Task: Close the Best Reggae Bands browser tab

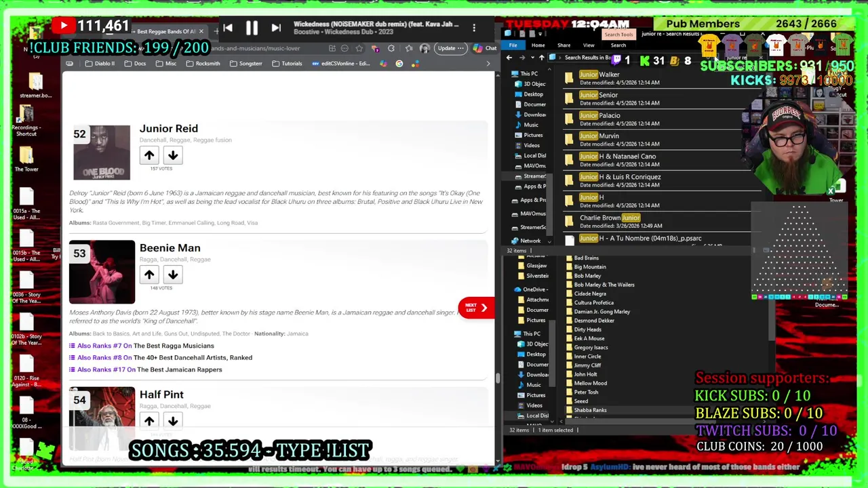Action: click(201, 31)
